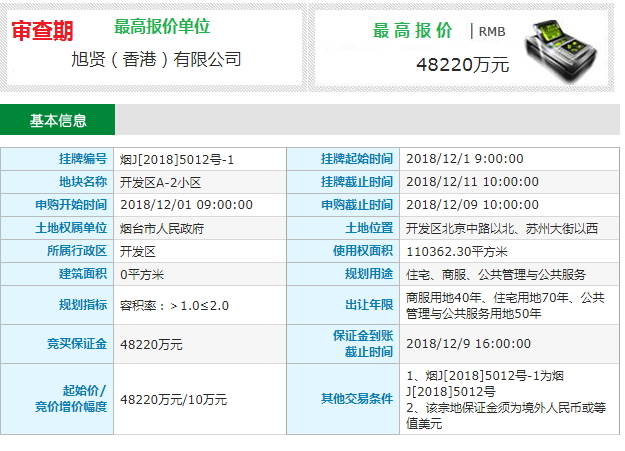Click the 竞买保证金 label

77,344
